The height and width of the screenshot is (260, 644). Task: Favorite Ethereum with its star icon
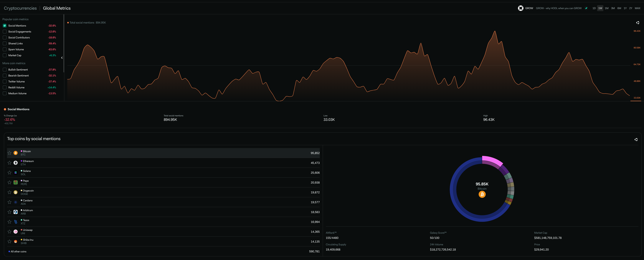[x=9, y=163]
